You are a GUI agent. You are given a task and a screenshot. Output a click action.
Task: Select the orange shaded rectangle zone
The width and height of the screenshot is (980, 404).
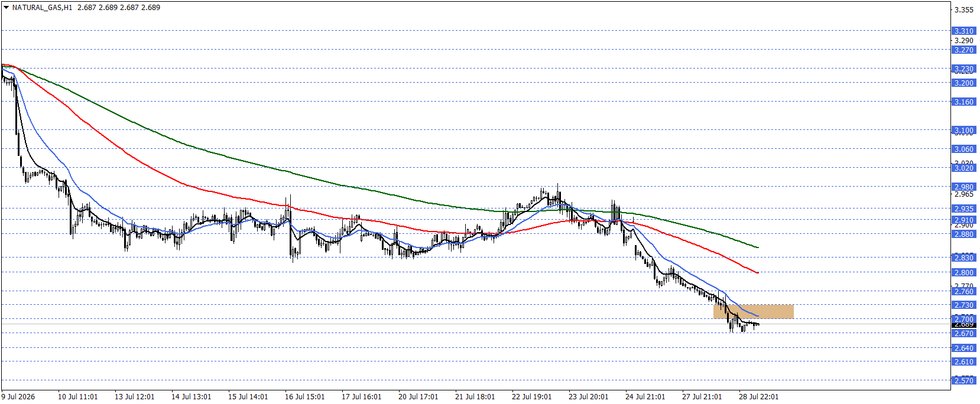point(754,312)
